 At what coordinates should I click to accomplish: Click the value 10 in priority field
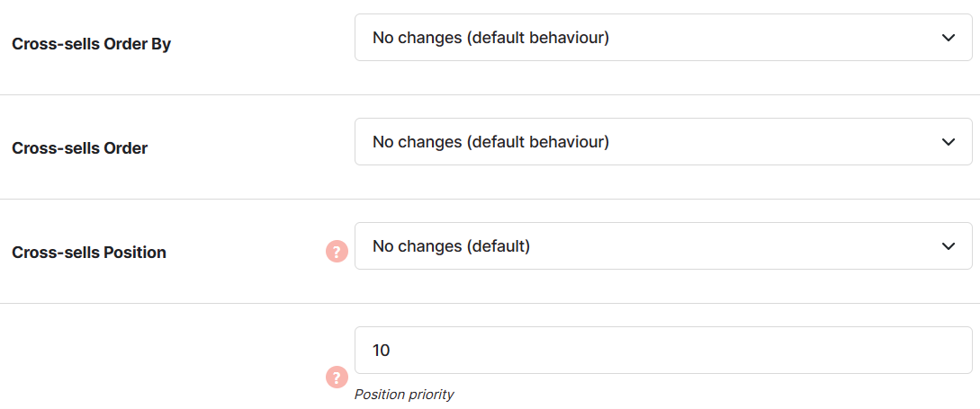382,351
